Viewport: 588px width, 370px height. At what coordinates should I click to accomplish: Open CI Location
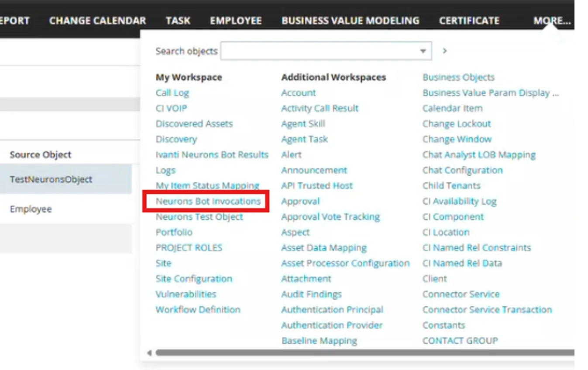(446, 232)
